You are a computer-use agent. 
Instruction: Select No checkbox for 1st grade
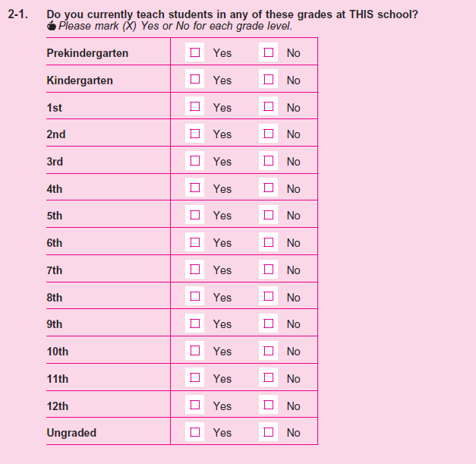268,106
